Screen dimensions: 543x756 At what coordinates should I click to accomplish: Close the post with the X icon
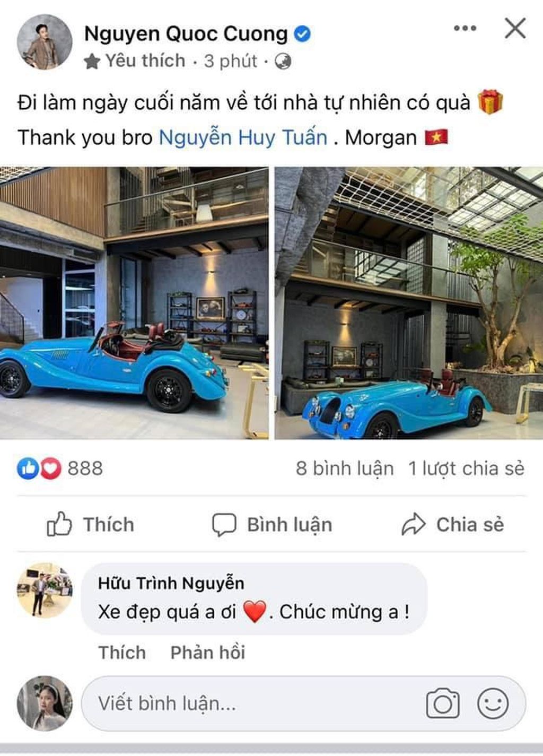tap(515, 28)
